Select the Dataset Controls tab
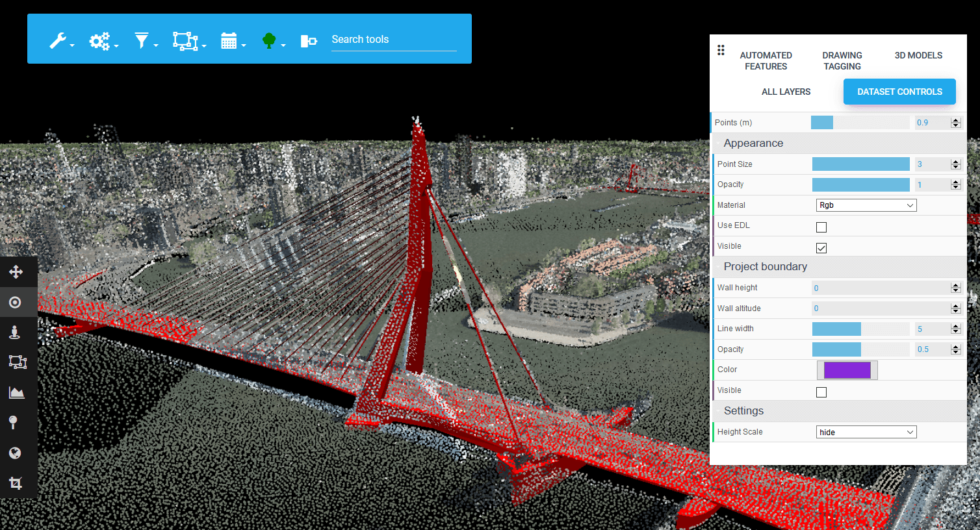The image size is (980, 530). point(899,92)
